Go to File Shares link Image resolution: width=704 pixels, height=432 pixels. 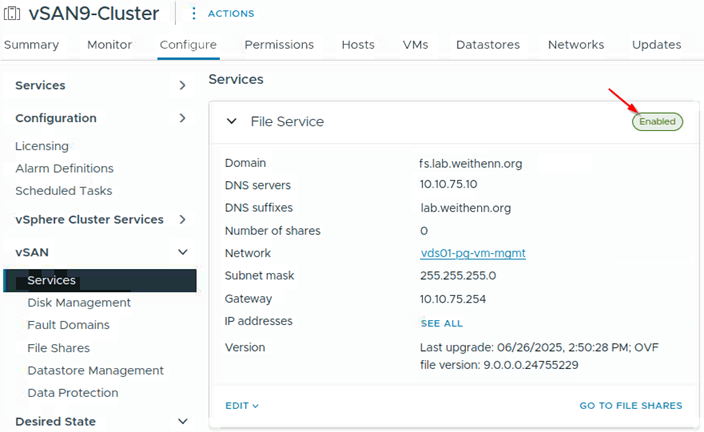point(630,406)
